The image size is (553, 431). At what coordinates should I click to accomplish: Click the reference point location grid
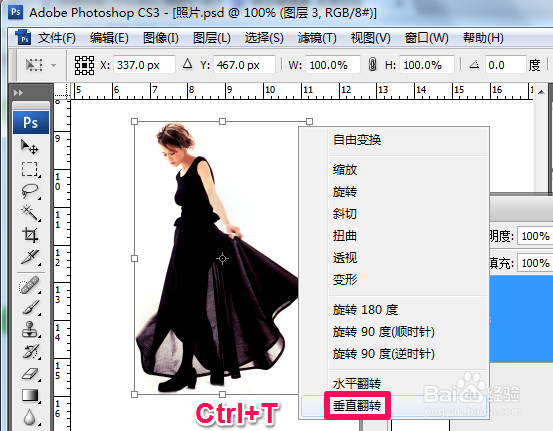(84, 65)
